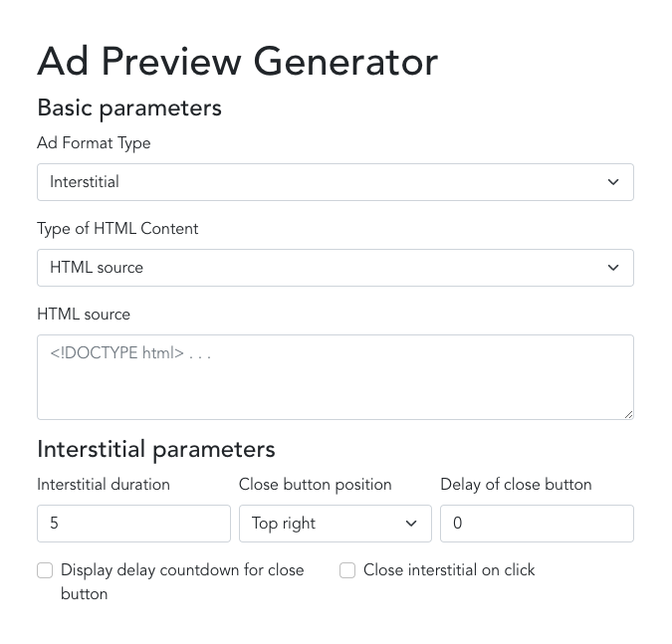Enable Display delay countdown checkbox
The image size is (672, 644).
[x=45, y=570]
